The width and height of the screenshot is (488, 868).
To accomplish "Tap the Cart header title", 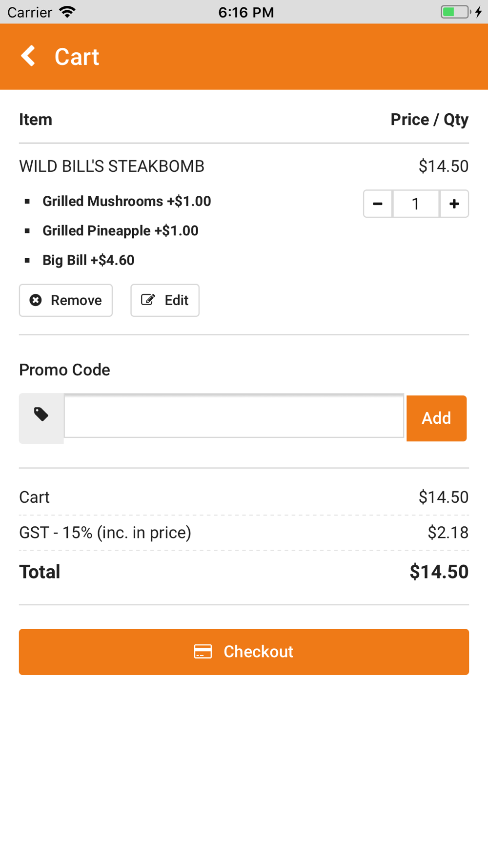I will coord(77,57).
